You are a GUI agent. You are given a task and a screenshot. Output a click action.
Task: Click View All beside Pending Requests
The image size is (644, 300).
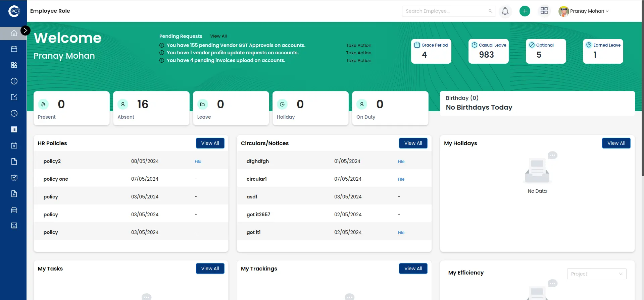pos(218,36)
